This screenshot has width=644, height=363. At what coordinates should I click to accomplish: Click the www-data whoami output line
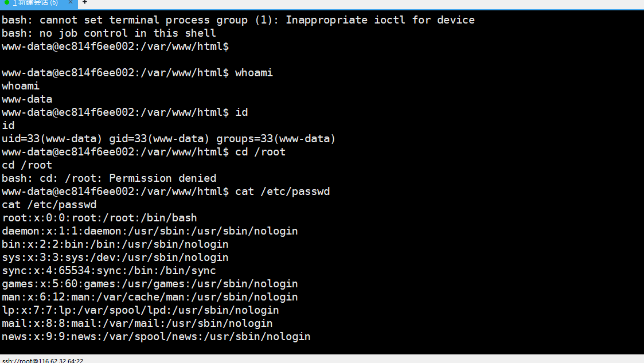pyautogui.click(x=26, y=99)
